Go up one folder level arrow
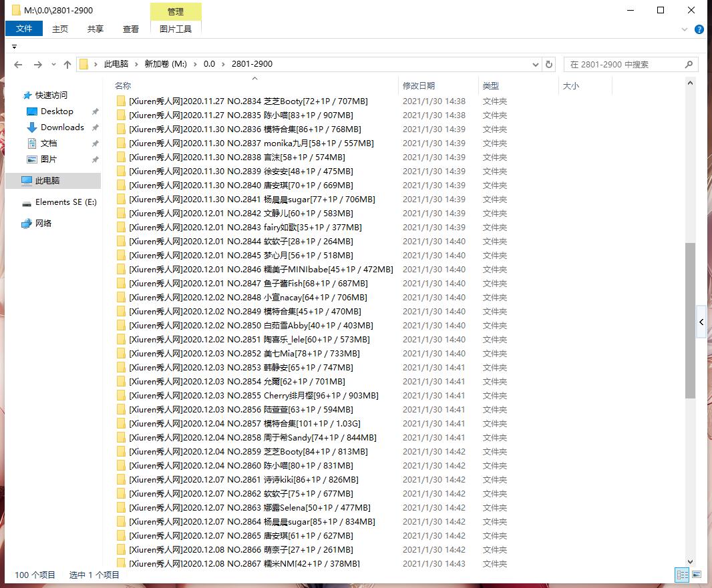The height and width of the screenshot is (588, 712). tap(67, 65)
